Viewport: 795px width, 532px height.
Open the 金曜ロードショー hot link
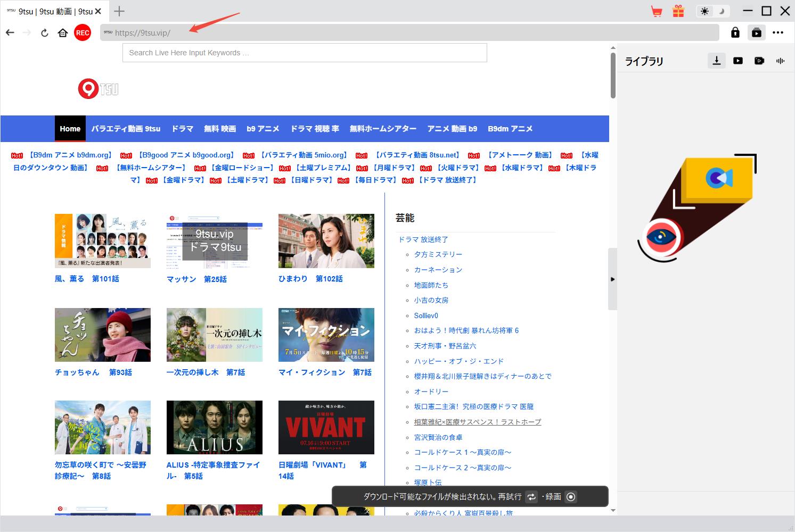pos(242,168)
